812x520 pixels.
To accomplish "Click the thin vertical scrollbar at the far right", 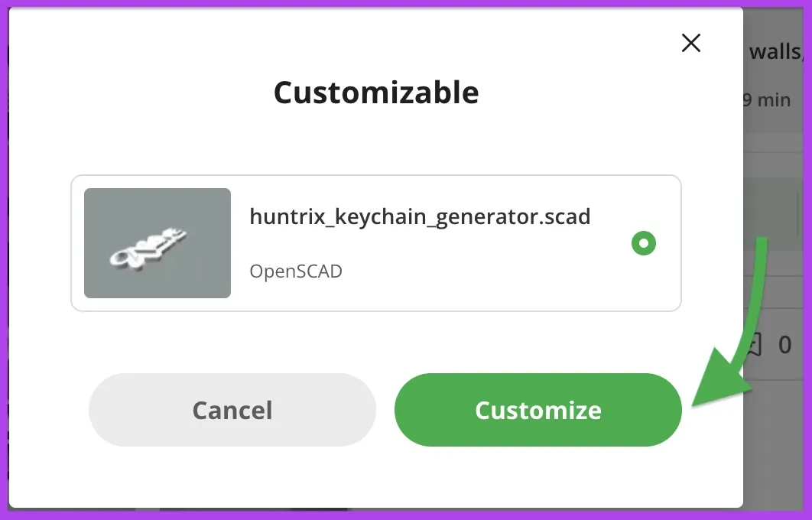I will pos(798,213).
